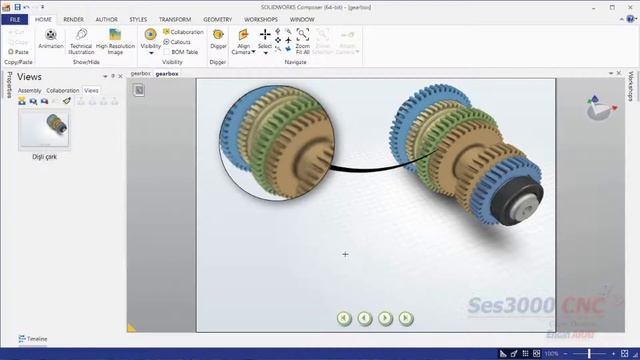Expand the Visibility dropdown arrow
640x360 pixels.
151,53
